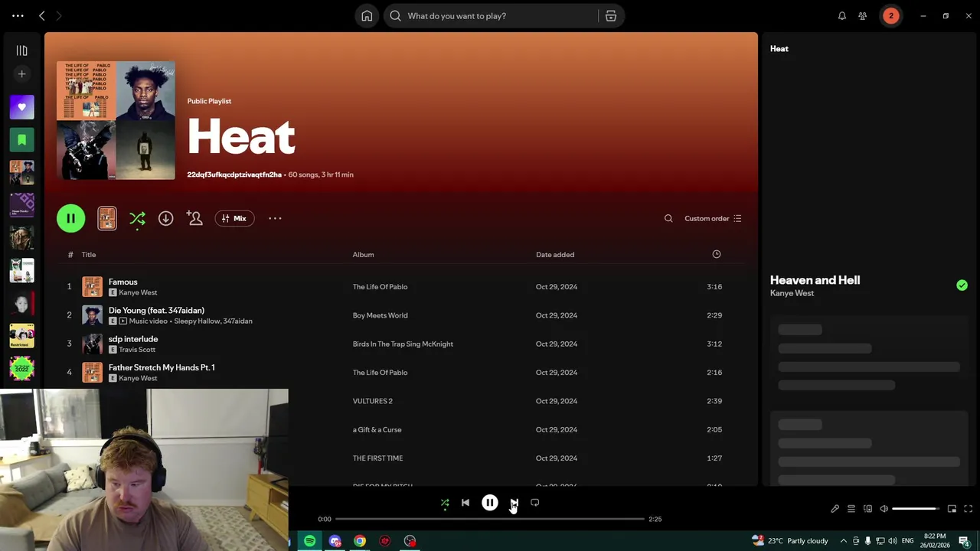Toggle shuffle in player bar
980x551 pixels.
(x=445, y=503)
